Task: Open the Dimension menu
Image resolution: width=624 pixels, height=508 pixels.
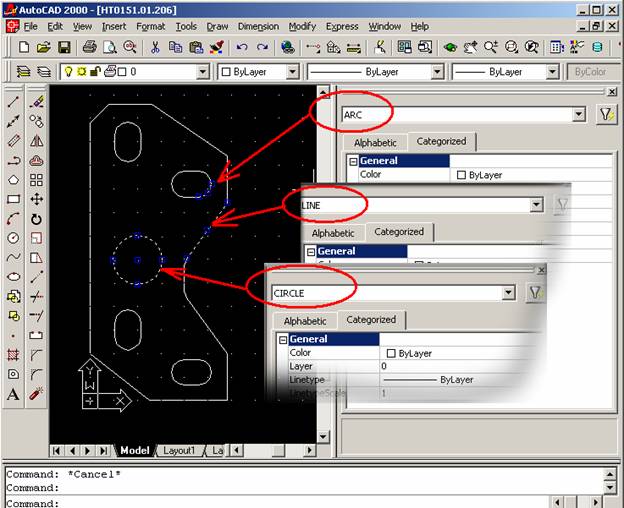Action: coord(258,27)
